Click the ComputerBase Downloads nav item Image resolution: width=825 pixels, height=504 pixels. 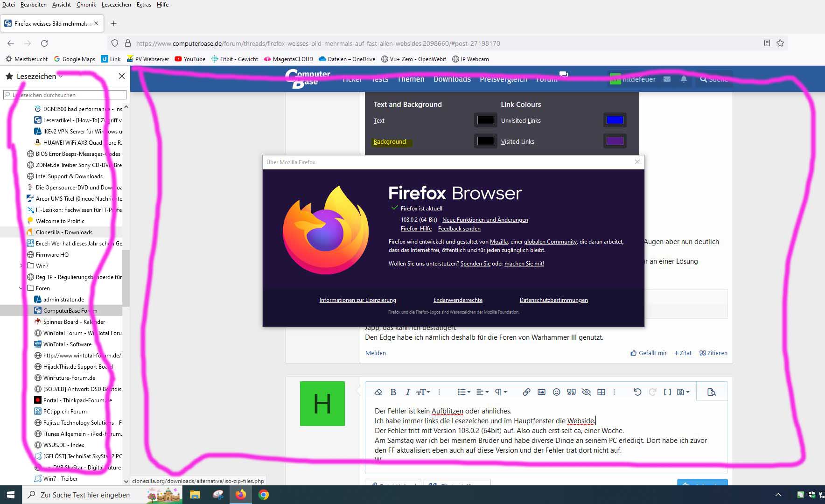tap(452, 79)
